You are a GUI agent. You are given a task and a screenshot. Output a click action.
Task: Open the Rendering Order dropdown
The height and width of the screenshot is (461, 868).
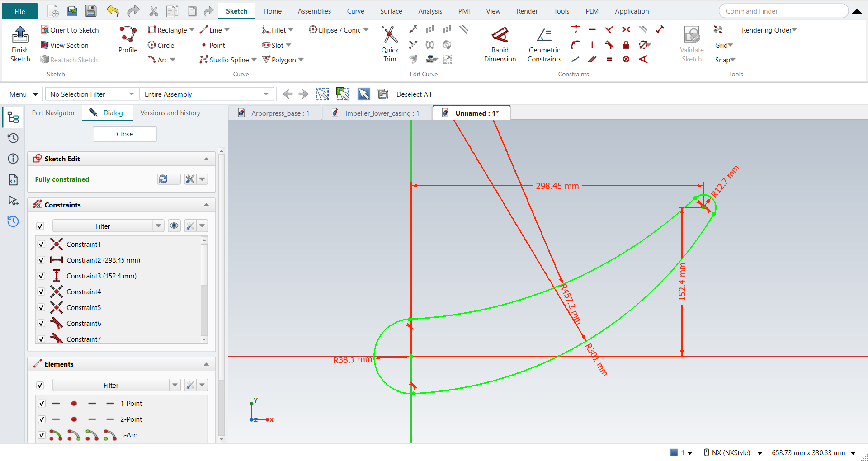click(x=769, y=30)
